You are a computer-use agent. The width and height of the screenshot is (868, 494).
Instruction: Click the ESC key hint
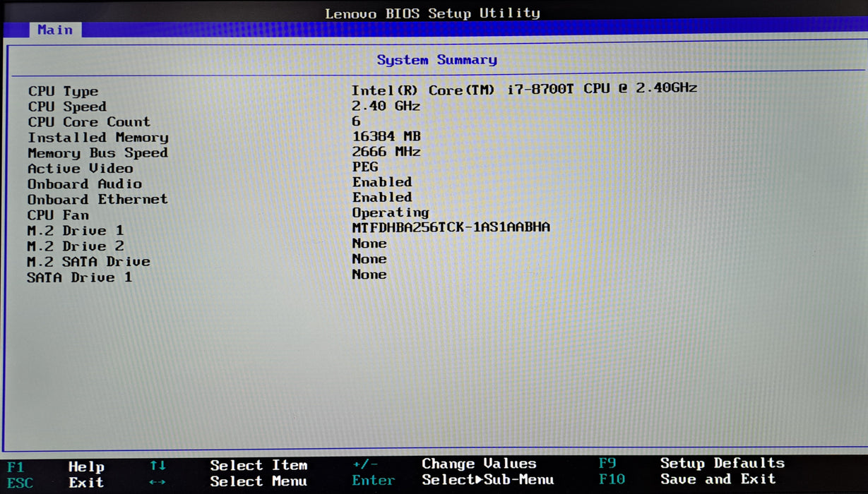[20, 483]
